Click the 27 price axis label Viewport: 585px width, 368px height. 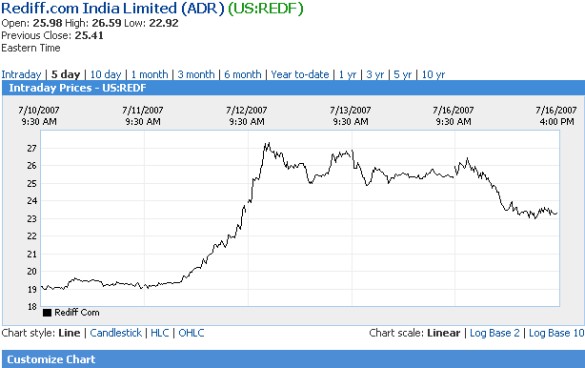point(32,149)
